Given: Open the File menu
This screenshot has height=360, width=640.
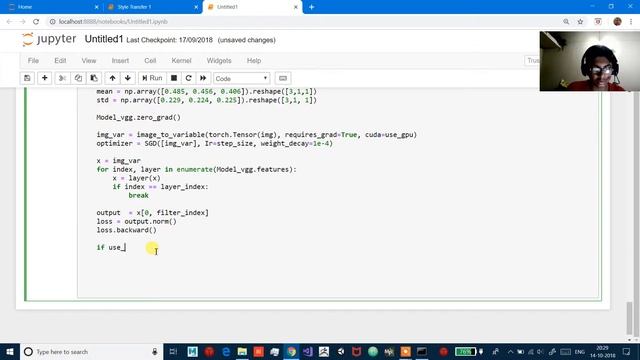Looking at the screenshot, I should coord(33,60).
